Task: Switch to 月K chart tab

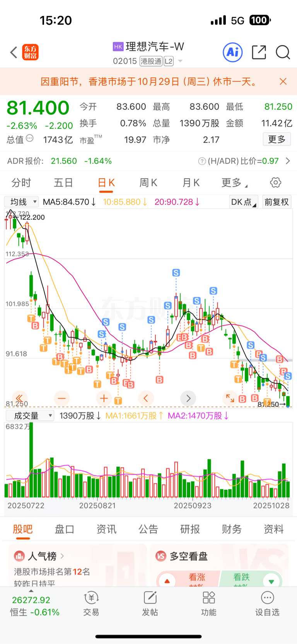Action: 191,183
